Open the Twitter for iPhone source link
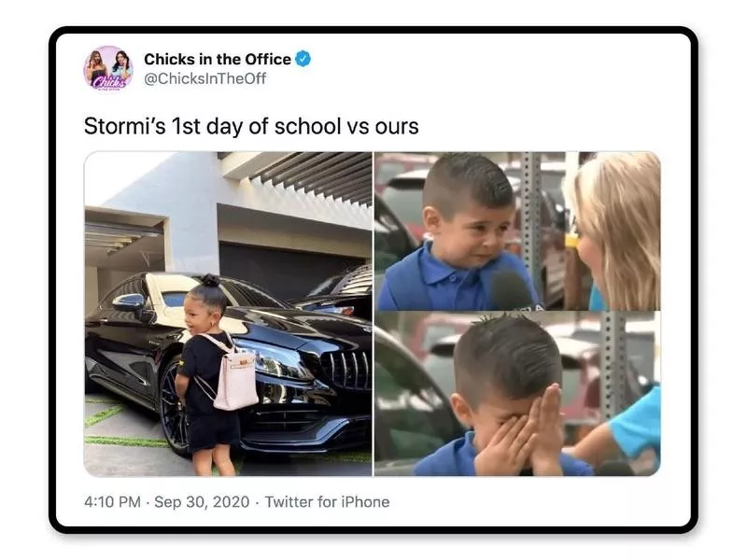Viewport: 747px width, 560px height. pyautogui.click(x=328, y=502)
